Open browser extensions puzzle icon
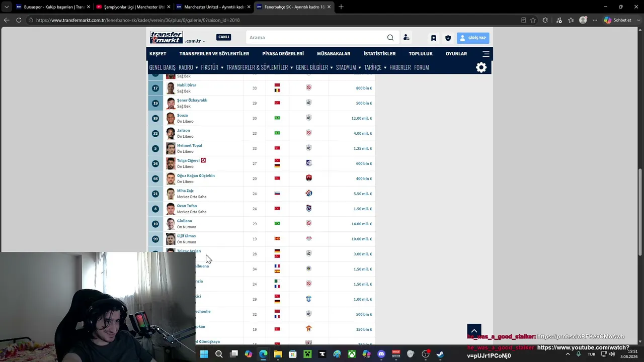 coord(545,20)
